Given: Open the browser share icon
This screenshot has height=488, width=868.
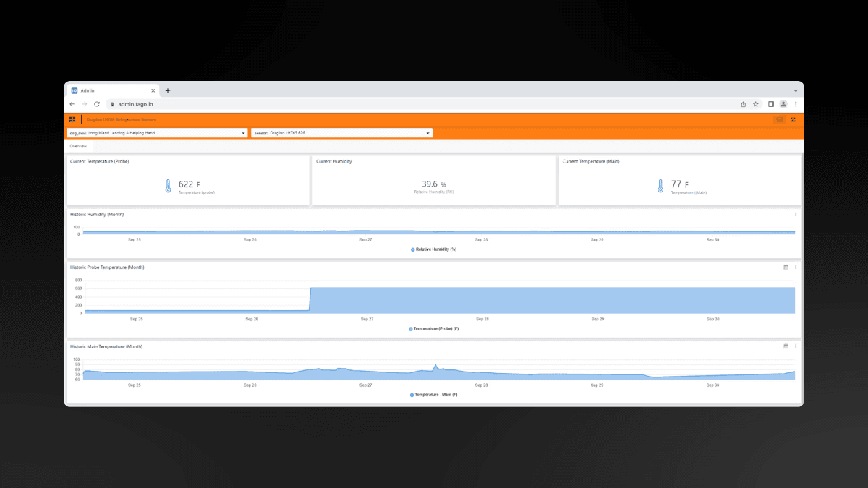Looking at the screenshot, I should (x=744, y=103).
